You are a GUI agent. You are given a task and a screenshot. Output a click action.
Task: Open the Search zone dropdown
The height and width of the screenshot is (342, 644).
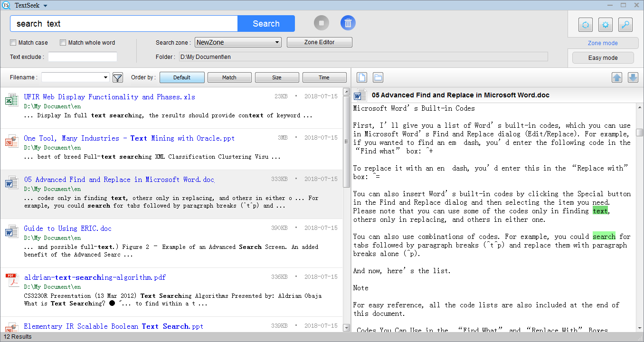point(237,42)
